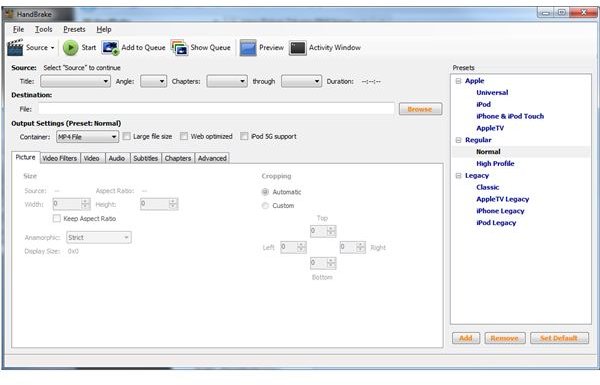This screenshot has height=385, width=600.
Task: Click the Show Queue icon
Action: [x=179, y=48]
